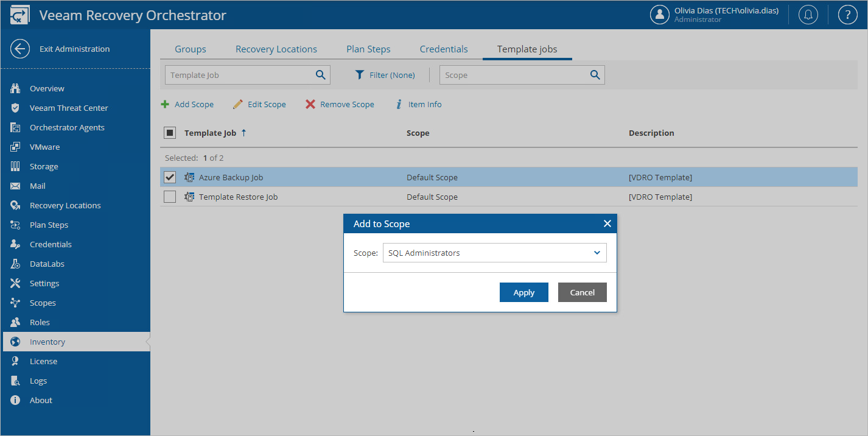Viewport: 868px width, 436px height.
Task: Click the Recovery Locations sidebar icon
Action: click(16, 205)
